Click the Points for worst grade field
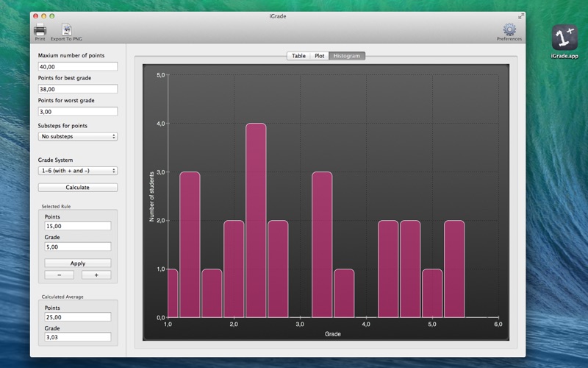 78,112
